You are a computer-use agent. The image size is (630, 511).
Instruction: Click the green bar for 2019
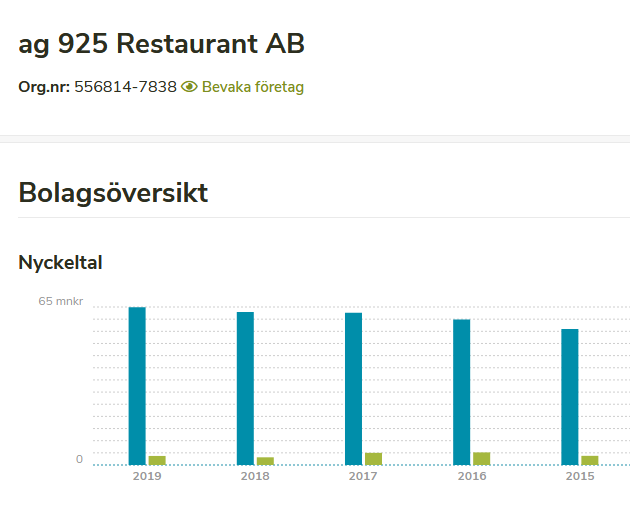click(157, 460)
